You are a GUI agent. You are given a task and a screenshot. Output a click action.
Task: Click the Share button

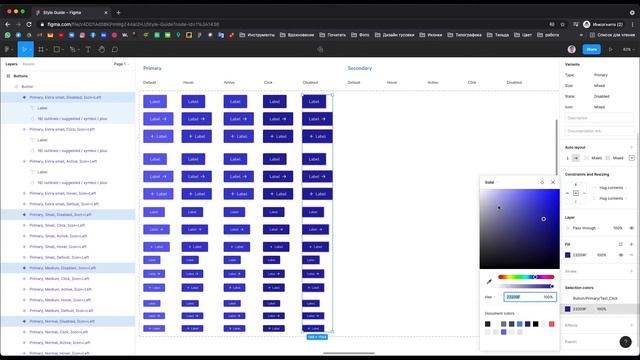pos(591,49)
